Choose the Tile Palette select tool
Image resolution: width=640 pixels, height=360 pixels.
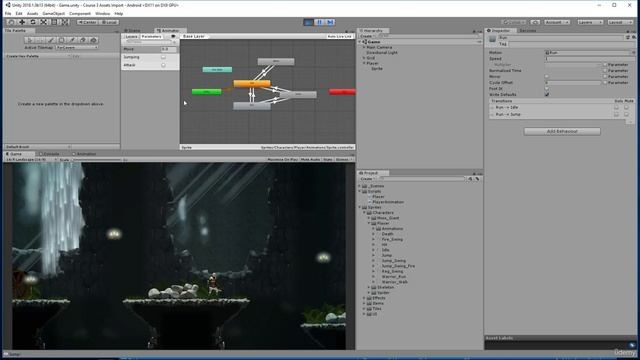(29, 40)
